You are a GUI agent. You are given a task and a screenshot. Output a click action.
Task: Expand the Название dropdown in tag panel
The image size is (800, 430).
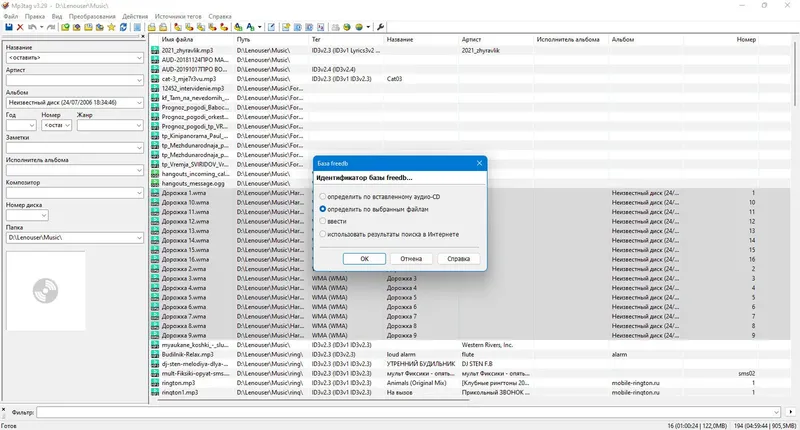tap(139, 58)
